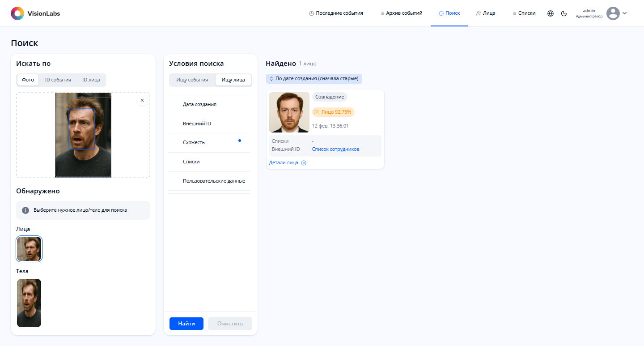Remove uploaded photo with X icon
Image resolution: width=644 pixels, height=346 pixels.
[142, 100]
